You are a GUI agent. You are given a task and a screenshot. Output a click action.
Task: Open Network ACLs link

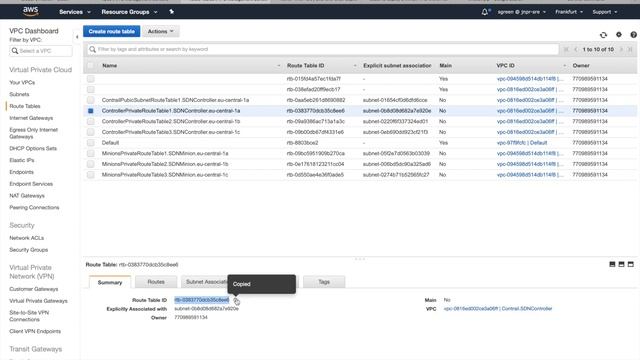point(27,238)
